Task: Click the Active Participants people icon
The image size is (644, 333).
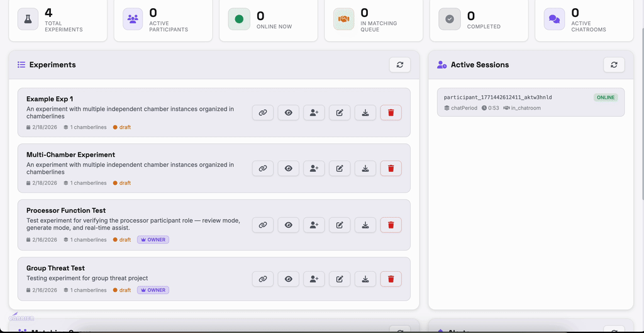Action: (133, 20)
